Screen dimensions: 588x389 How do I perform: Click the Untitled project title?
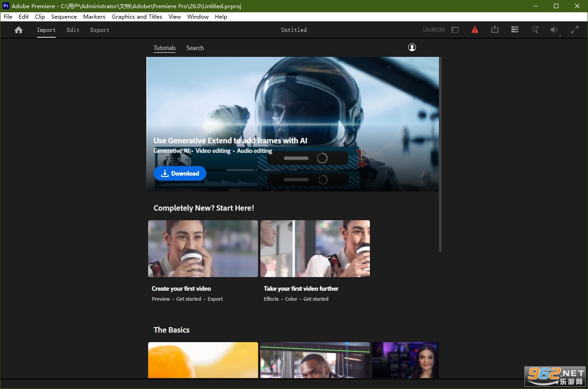tap(294, 30)
